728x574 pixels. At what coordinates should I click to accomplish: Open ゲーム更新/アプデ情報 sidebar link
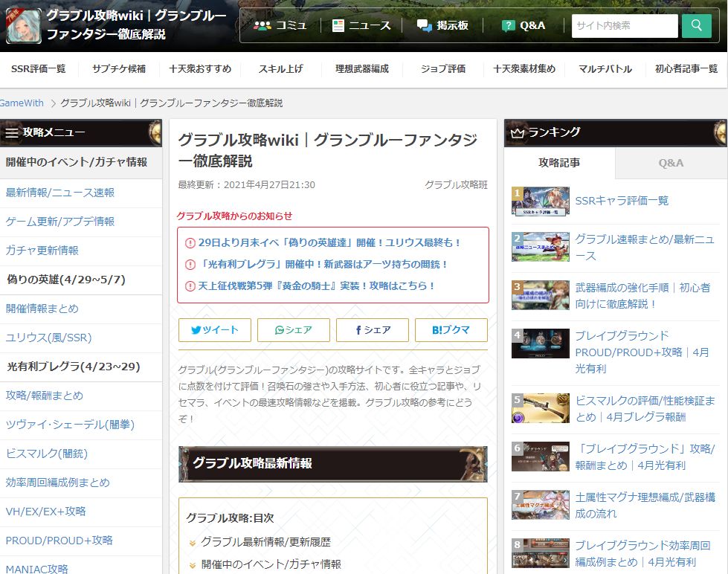click(60, 222)
